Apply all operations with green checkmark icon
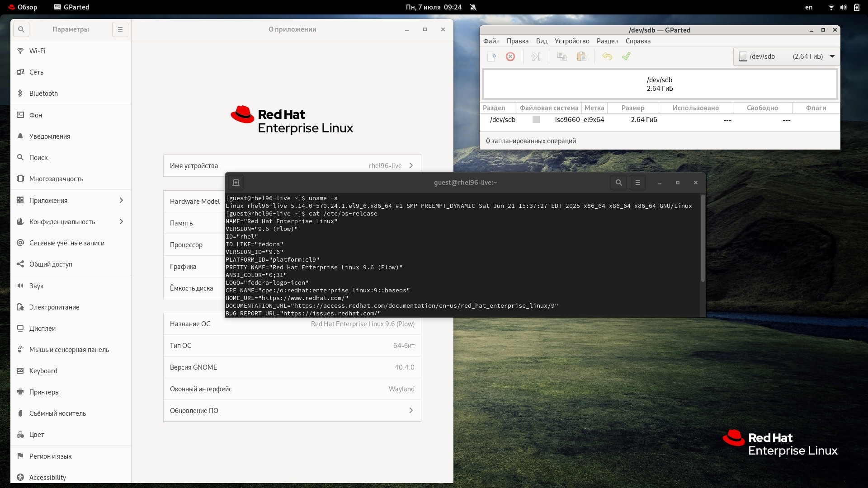The image size is (868, 488). [x=626, y=56]
